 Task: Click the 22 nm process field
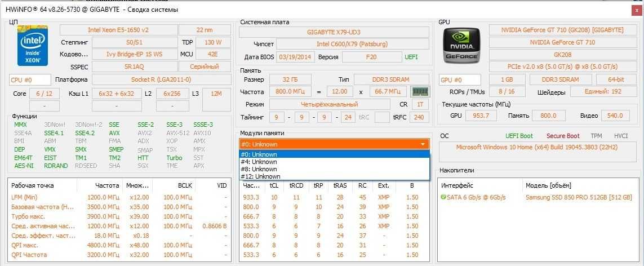(205, 30)
